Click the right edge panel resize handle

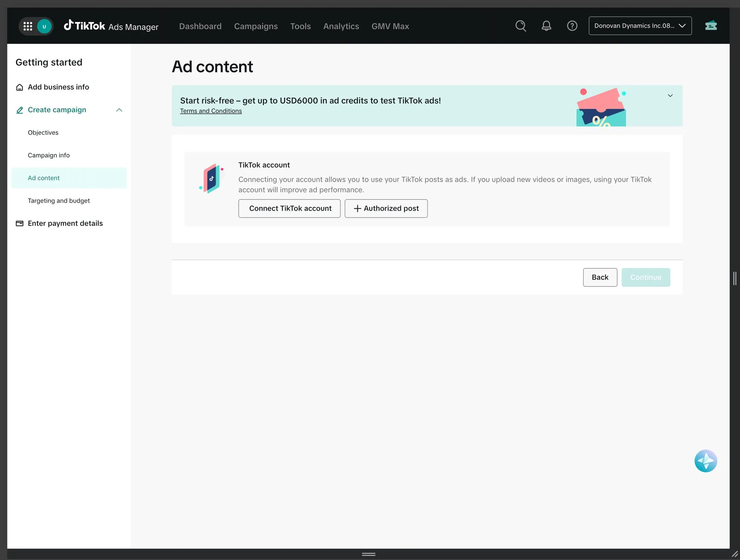735,278
